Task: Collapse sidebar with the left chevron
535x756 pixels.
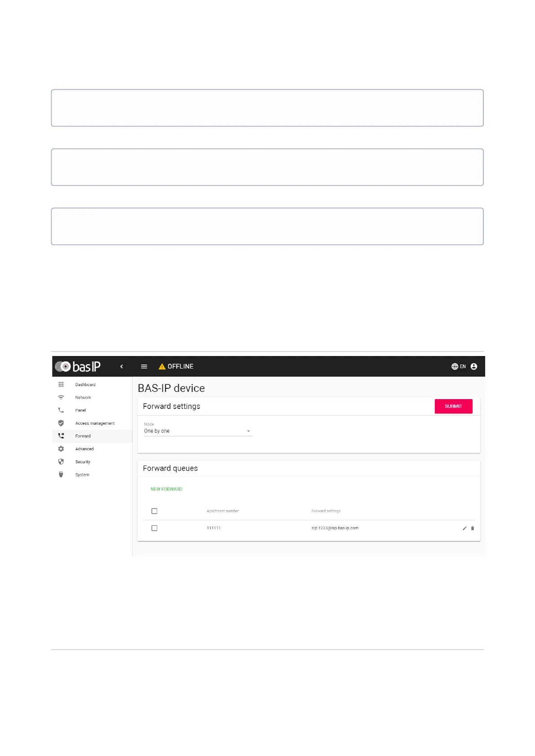Action: (x=121, y=366)
